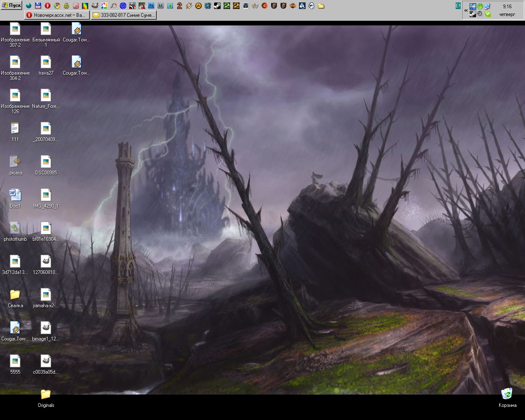Screen dimensions: 525x420
Task: Click the KMPlayer tray icon
Action: pos(473,7)
